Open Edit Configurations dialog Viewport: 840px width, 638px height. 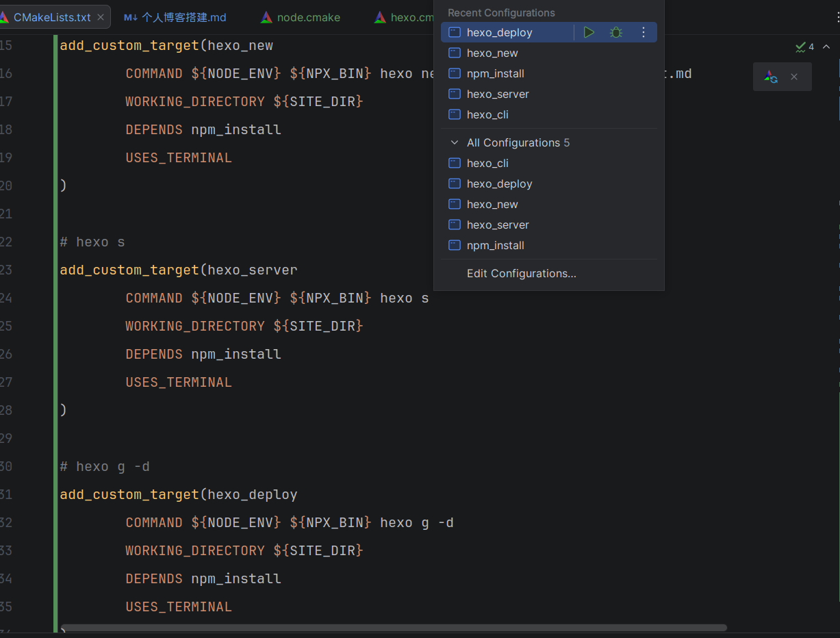click(521, 273)
